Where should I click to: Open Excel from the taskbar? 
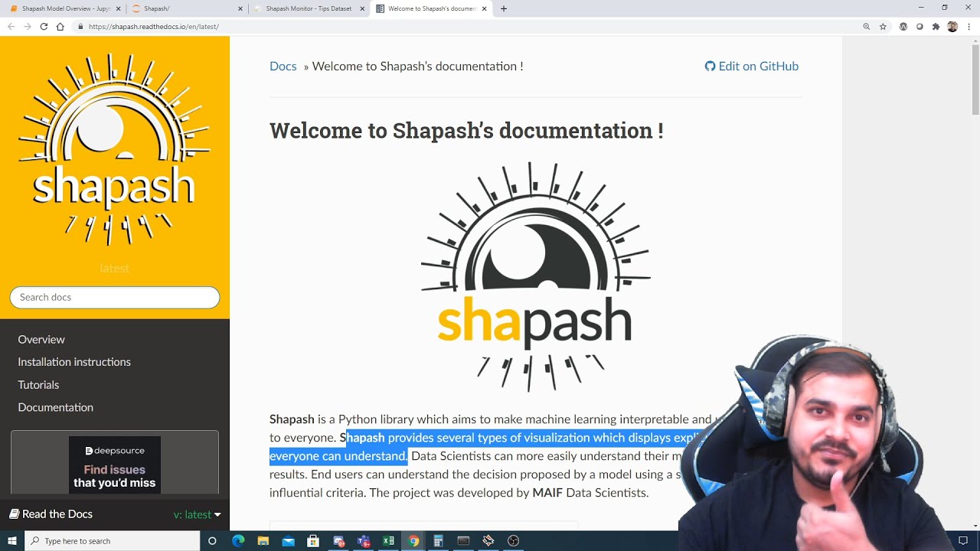(x=388, y=541)
